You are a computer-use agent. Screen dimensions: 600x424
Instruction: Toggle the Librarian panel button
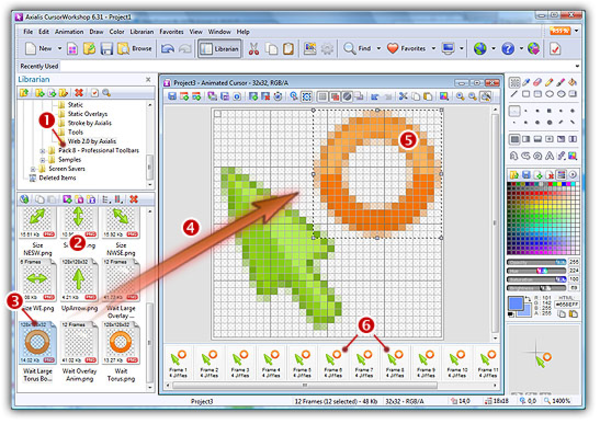(218, 48)
